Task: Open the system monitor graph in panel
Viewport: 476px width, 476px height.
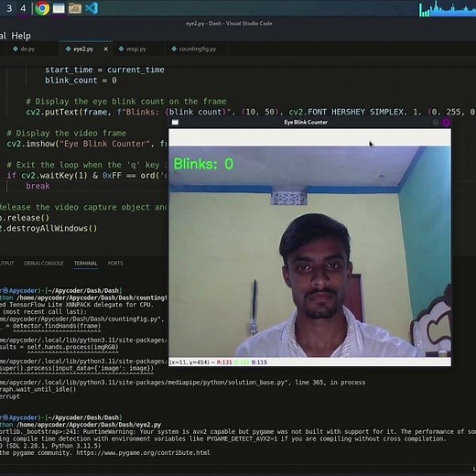Action: tap(447, 8)
